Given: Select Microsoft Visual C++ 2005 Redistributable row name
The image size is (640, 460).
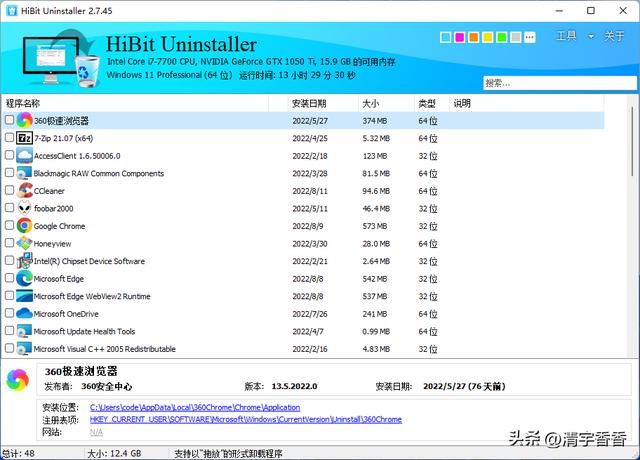Looking at the screenshot, I should (x=104, y=349).
